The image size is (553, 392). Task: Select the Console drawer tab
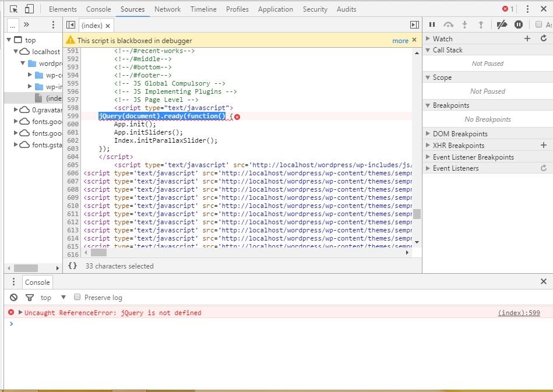[37, 282]
